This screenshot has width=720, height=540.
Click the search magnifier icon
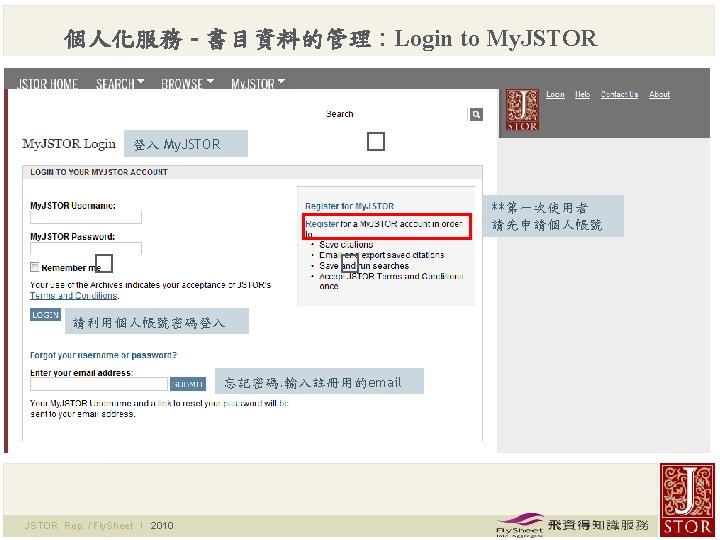click(x=476, y=114)
